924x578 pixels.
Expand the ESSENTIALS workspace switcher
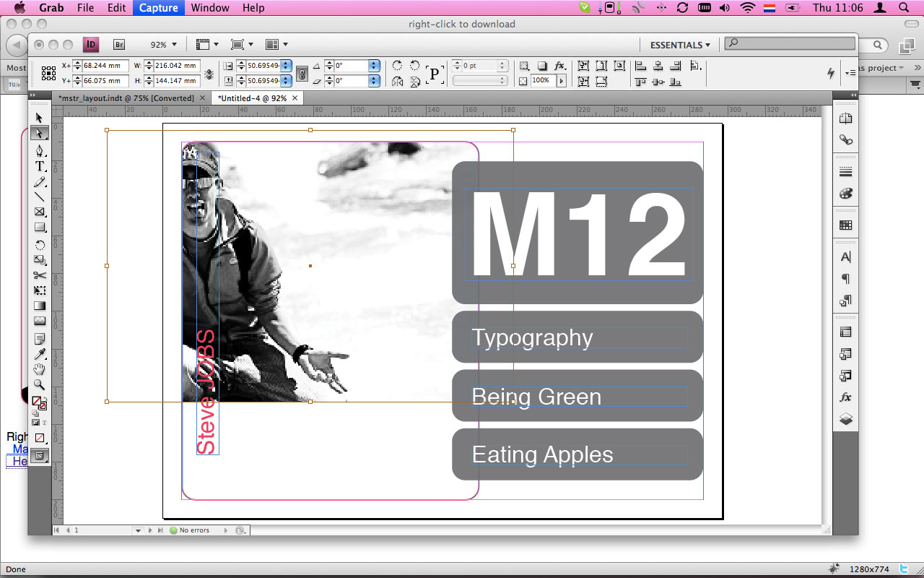tap(680, 45)
